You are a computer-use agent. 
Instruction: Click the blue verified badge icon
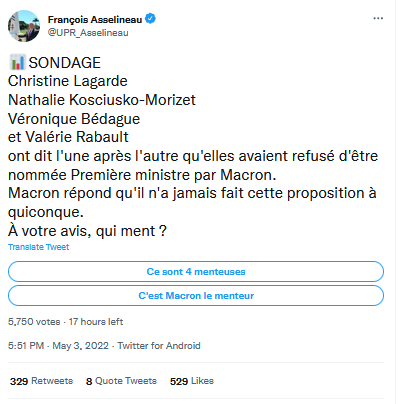click(150, 19)
